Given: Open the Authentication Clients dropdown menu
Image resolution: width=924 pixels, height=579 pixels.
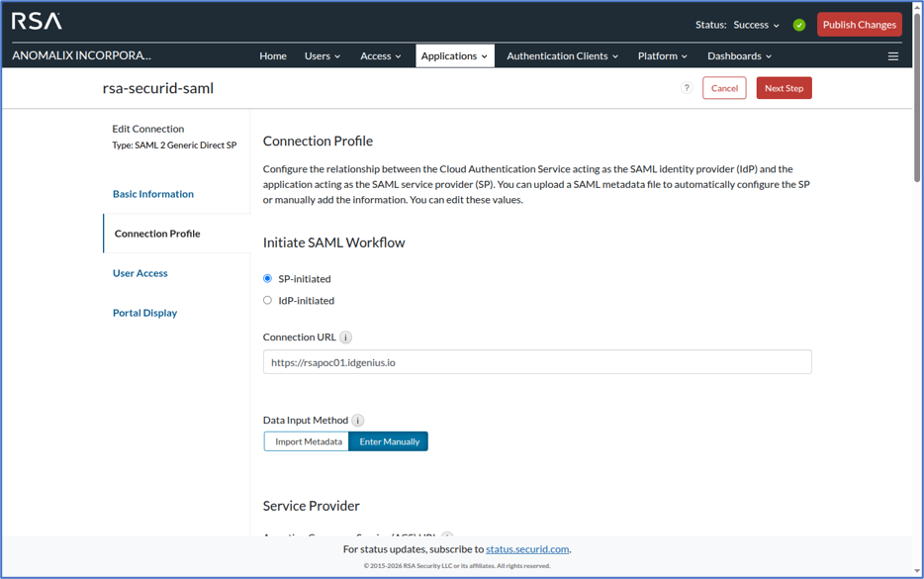Looking at the screenshot, I should click(x=562, y=56).
